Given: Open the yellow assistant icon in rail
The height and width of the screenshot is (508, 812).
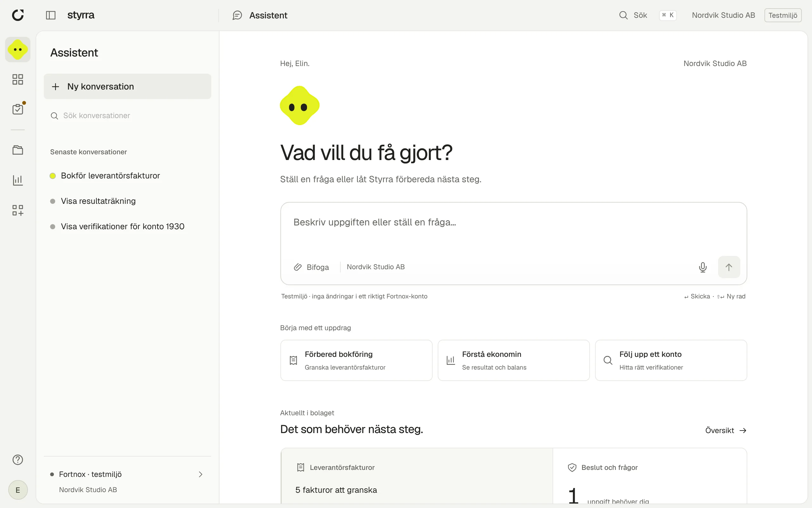Looking at the screenshot, I should [18, 50].
